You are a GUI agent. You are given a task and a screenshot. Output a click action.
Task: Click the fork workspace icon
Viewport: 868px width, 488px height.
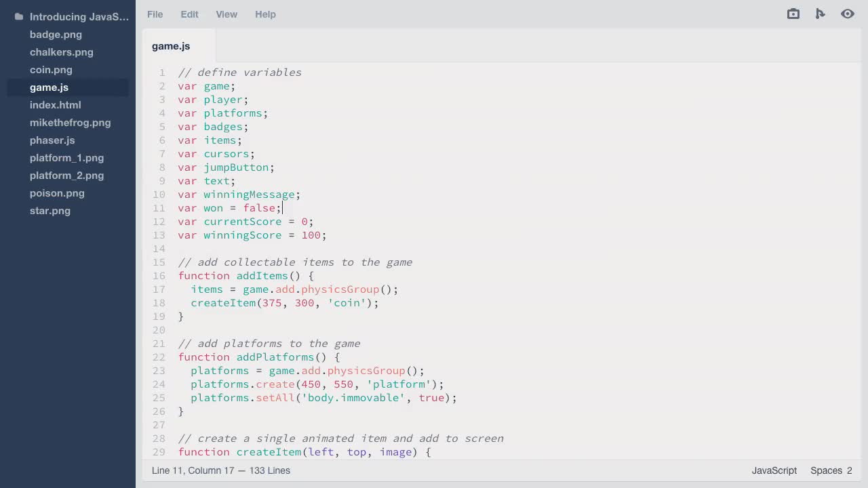tap(820, 14)
